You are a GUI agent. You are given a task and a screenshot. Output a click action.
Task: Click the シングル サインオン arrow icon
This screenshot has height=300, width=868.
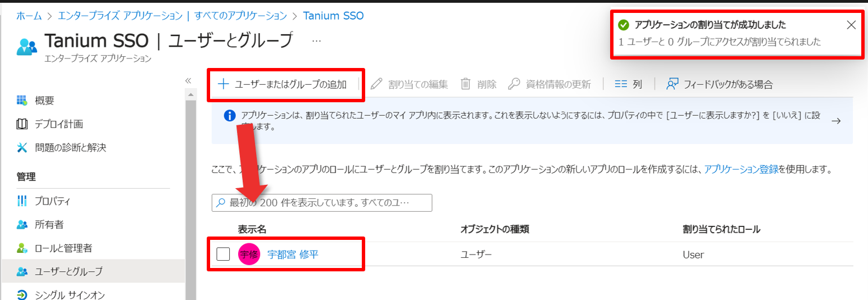[x=22, y=295]
